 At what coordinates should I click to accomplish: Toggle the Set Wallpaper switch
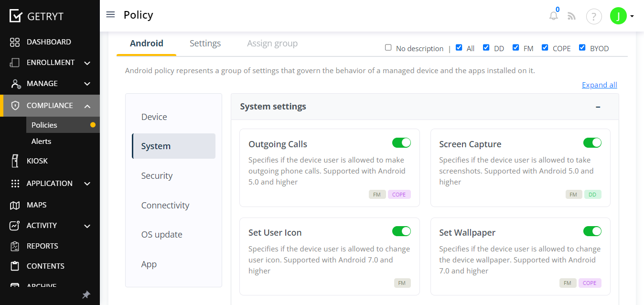[592, 231]
